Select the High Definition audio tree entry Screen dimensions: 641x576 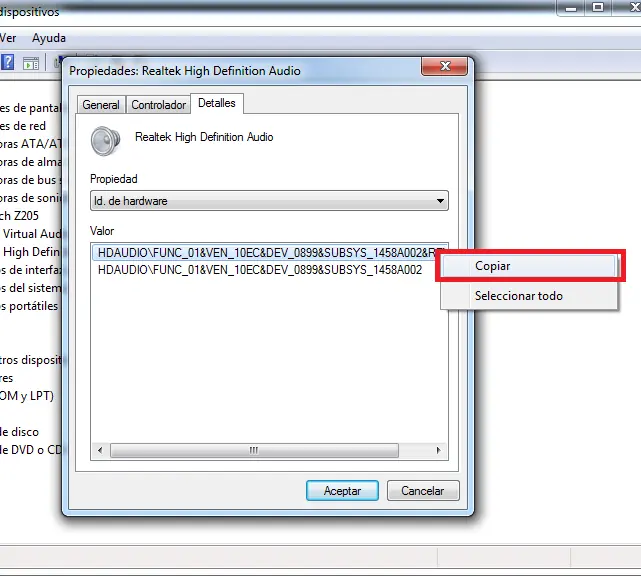(32, 252)
